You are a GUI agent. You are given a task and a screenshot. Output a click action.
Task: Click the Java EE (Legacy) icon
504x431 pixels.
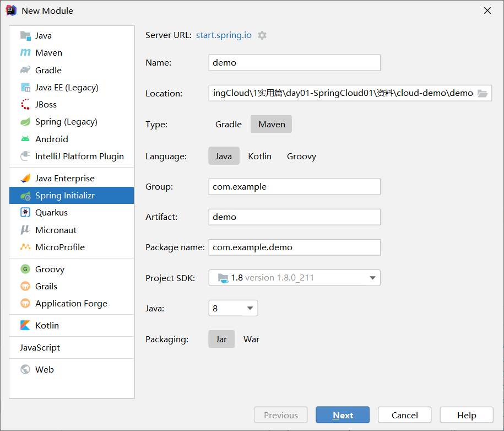click(x=25, y=87)
